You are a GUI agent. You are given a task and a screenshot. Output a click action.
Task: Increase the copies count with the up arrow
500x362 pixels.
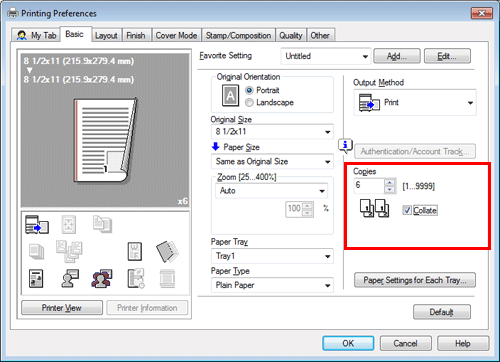click(389, 183)
